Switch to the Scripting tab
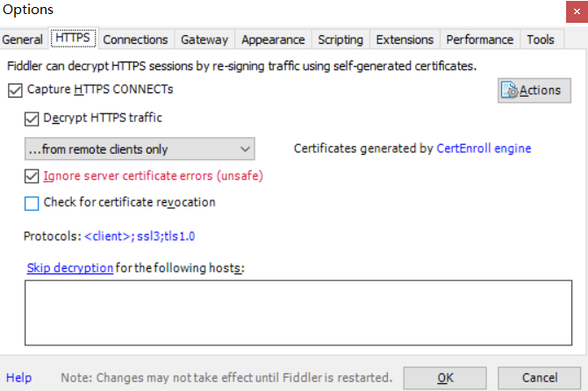The image size is (588, 391). point(341,40)
